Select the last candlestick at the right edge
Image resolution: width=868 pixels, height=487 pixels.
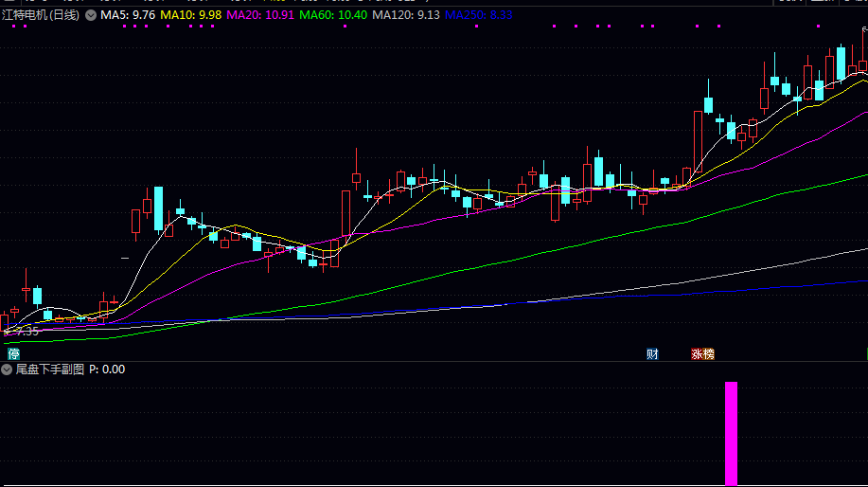tap(862, 66)
